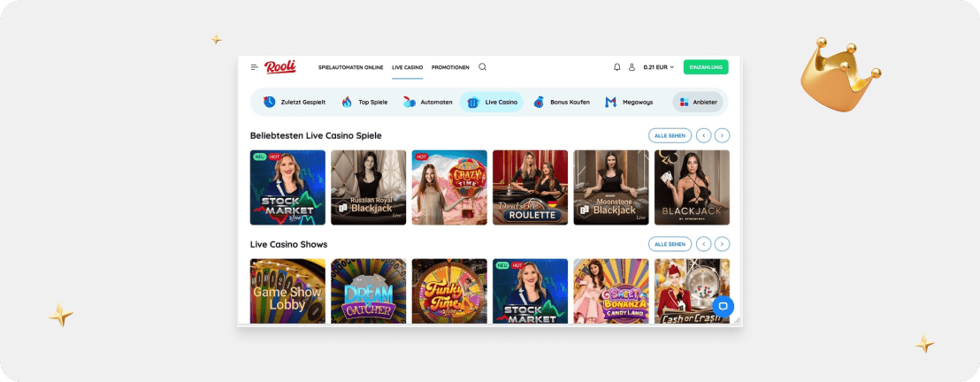The height and width of the screenshot is (382, 980).
Task: Open Sweet Bonanza Candy Land game
Action: tap(611, 291)
